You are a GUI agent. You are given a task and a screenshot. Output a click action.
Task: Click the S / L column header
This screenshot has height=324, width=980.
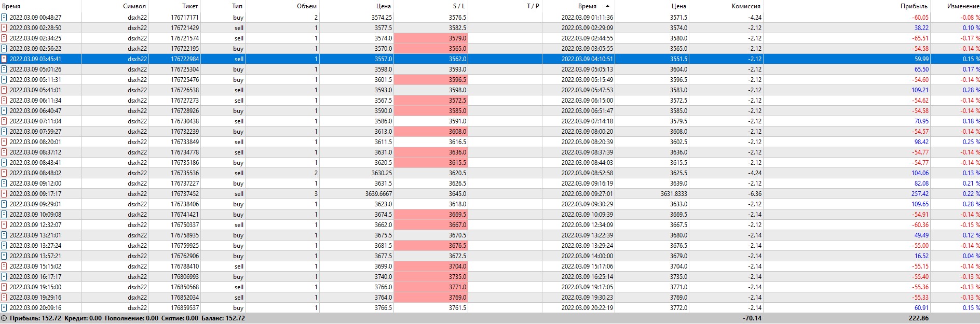[x=459, y=6]
